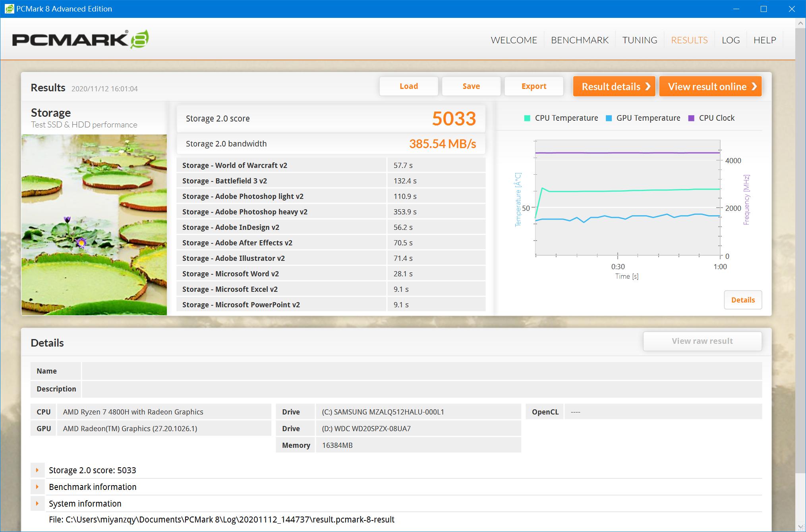Click View result online button

(710, 87)
